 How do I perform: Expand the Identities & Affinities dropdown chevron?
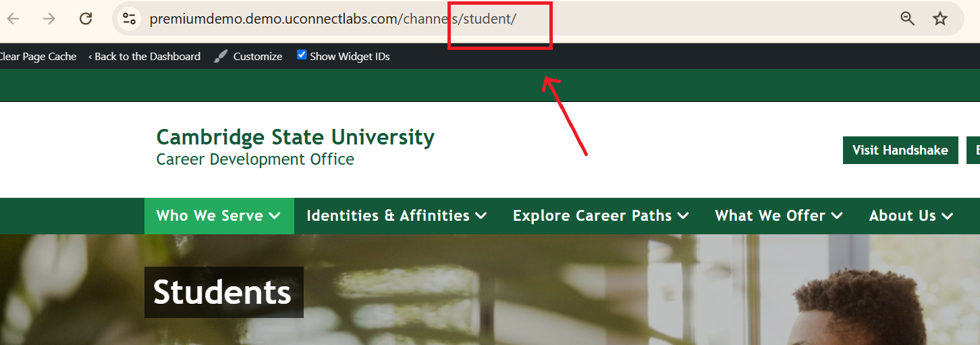[481, 216]
